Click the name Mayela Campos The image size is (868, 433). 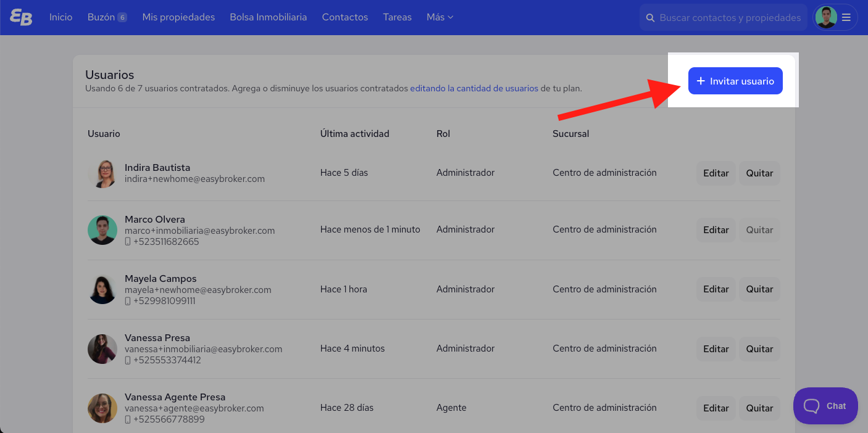(x=161, y=279)
